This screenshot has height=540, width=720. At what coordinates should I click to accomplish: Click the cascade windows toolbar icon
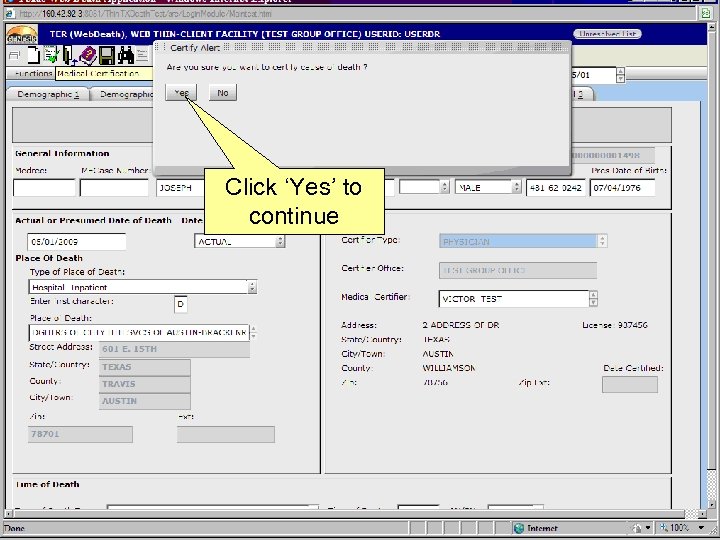click(x=15, y=56)
